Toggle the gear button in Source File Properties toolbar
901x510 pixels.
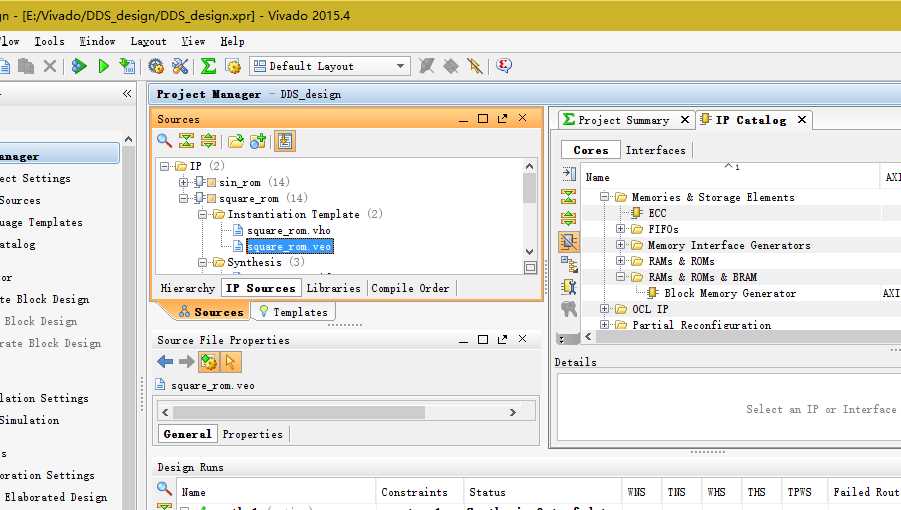coord(209,362)
